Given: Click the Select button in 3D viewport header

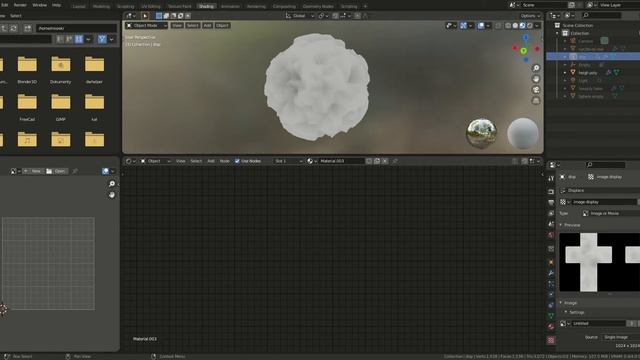Looking at the screenshot, I should click(x=192, y=25).
